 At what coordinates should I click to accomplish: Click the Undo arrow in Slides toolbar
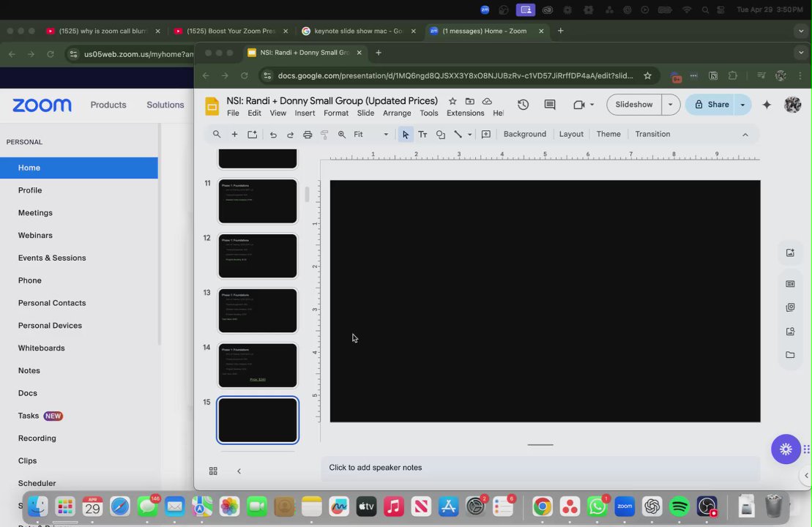(x=273, y=135)
